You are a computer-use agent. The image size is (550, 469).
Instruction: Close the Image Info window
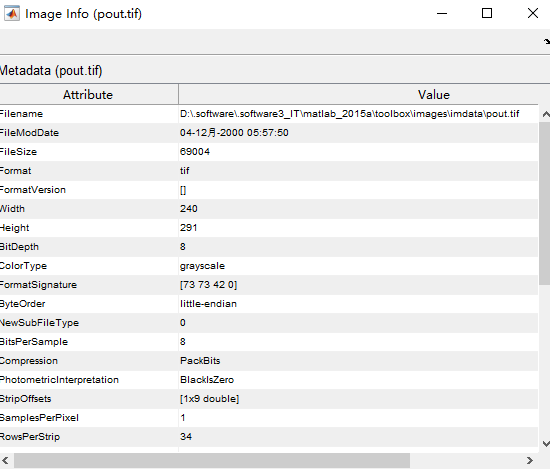pyautogui.click(x=533, y=13)
